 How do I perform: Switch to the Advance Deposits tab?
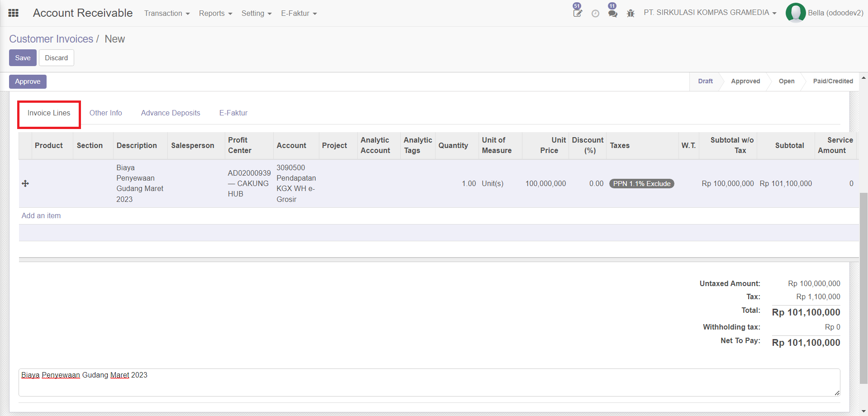(171, 113)
